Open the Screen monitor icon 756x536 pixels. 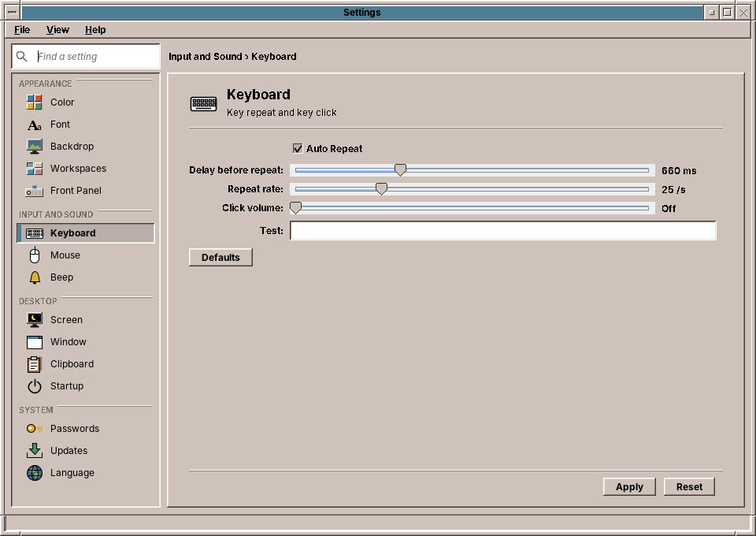[34, 320]
